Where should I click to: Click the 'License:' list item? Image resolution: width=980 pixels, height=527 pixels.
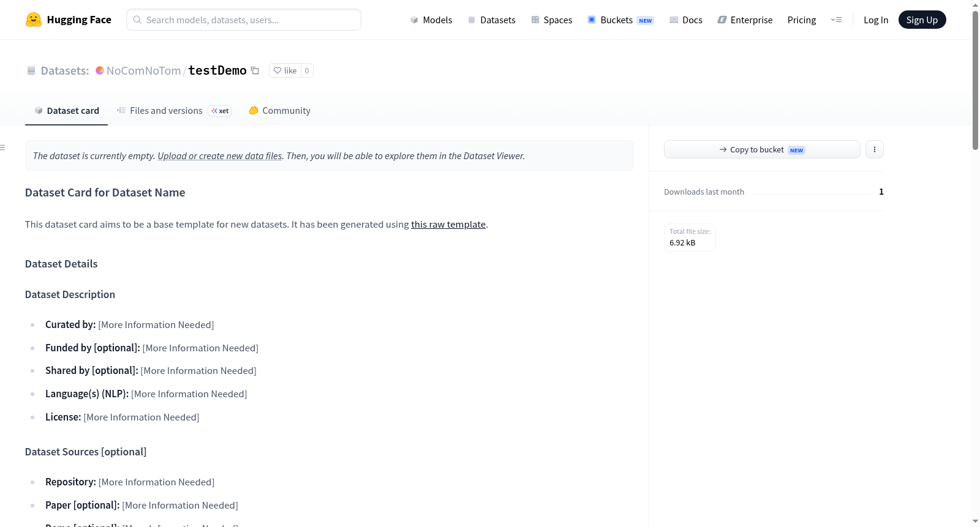(x=123, y=417)
